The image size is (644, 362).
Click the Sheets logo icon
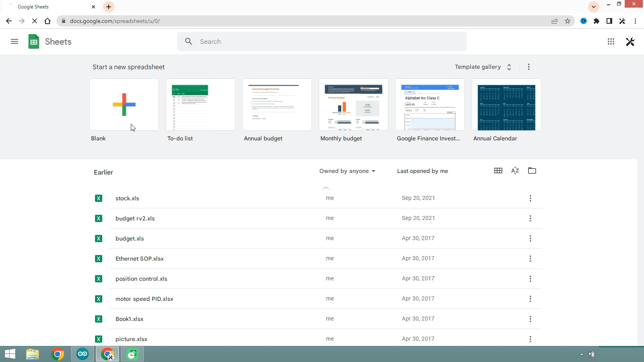tap(34, 41)
